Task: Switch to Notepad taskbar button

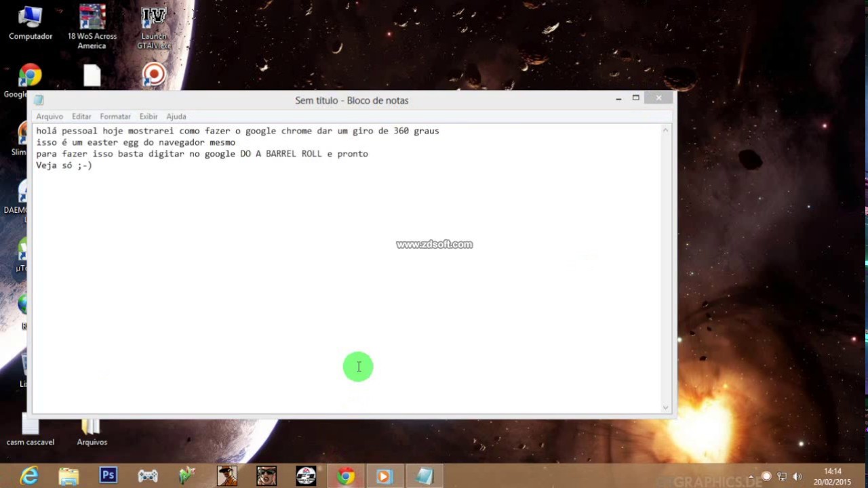Action: tap(425, 476)
